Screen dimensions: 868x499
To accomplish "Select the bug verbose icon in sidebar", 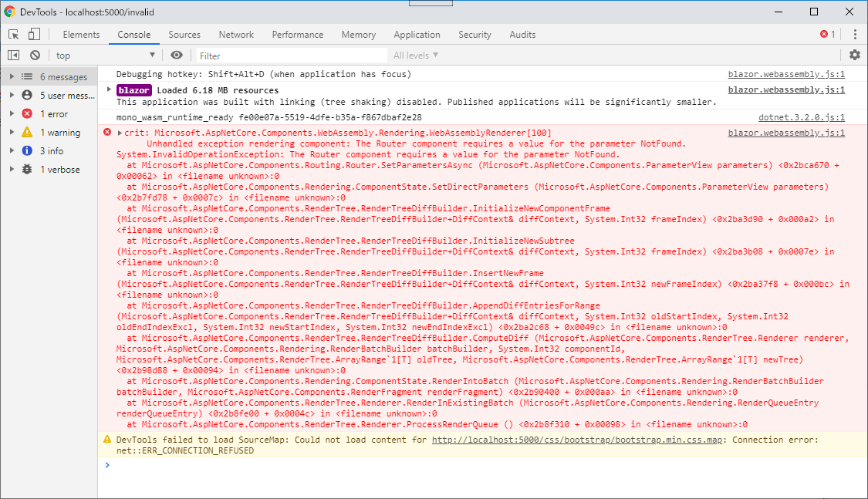I will click(x=26, y=169).
